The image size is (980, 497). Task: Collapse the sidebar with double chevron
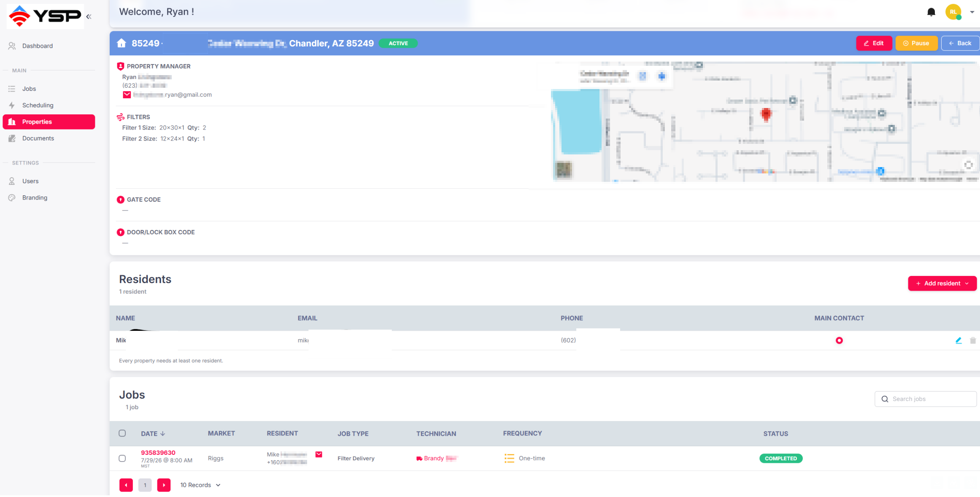point(89,16)
